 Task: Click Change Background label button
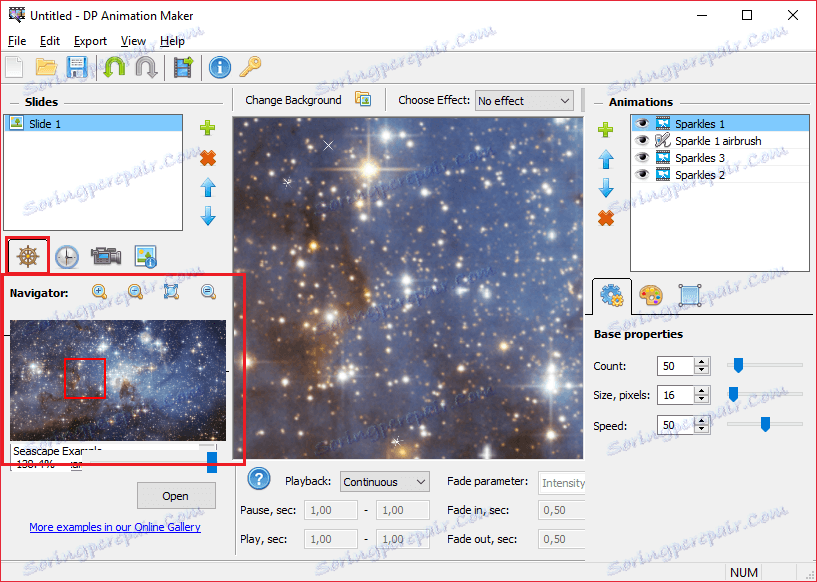pos(293,100)
